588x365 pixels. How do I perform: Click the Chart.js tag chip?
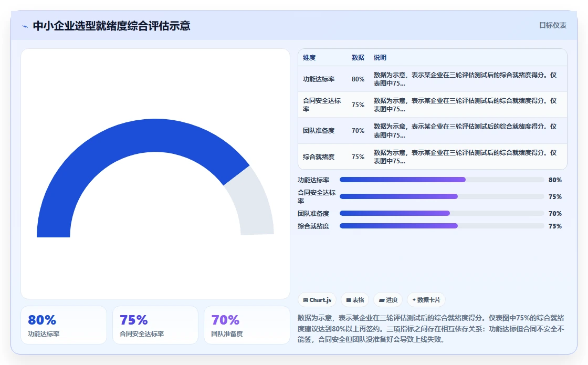317,300
